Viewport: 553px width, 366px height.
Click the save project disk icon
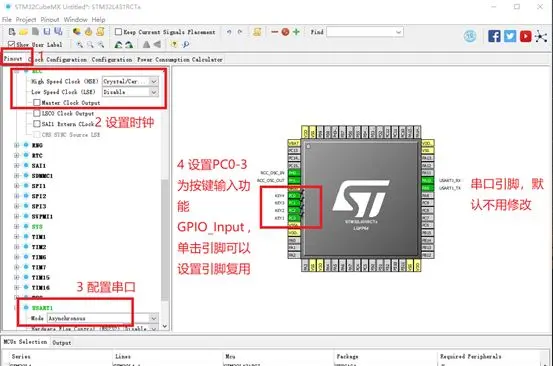[x=47, y=31]
